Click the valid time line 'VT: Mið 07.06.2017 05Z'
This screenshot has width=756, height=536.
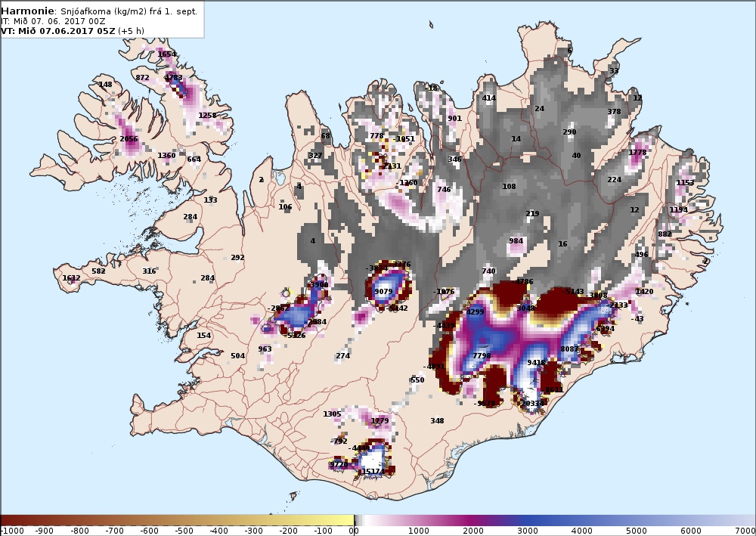[58, 31]
